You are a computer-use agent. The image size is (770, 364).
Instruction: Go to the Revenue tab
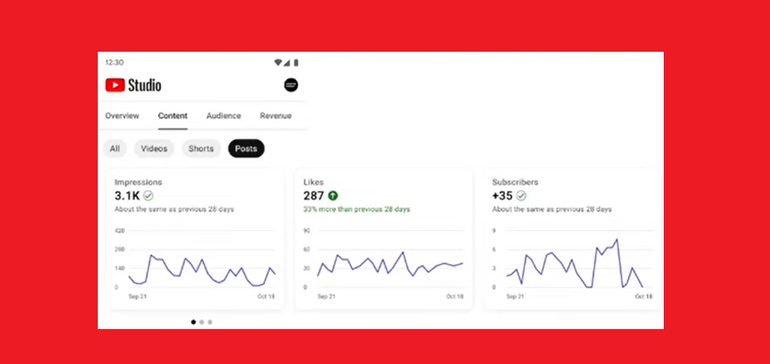275,116
